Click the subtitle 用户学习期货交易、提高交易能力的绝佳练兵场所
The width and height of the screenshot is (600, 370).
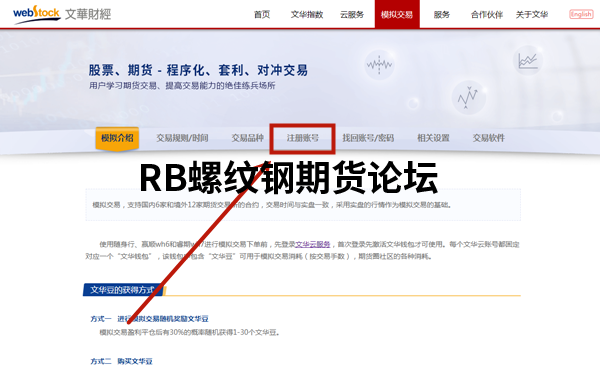[182, 85]
